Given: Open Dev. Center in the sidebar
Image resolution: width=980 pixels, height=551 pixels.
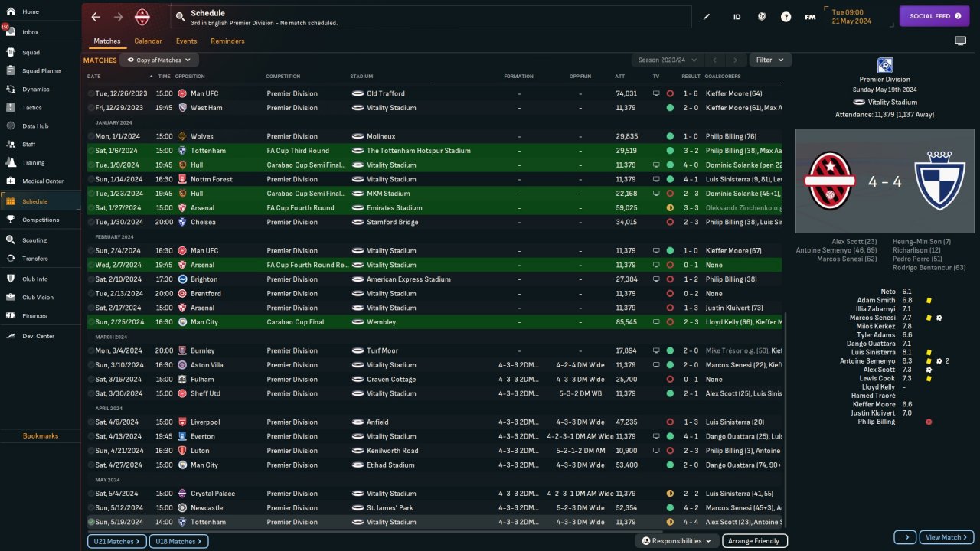Looking at the screenshot, I should [40, 336].
